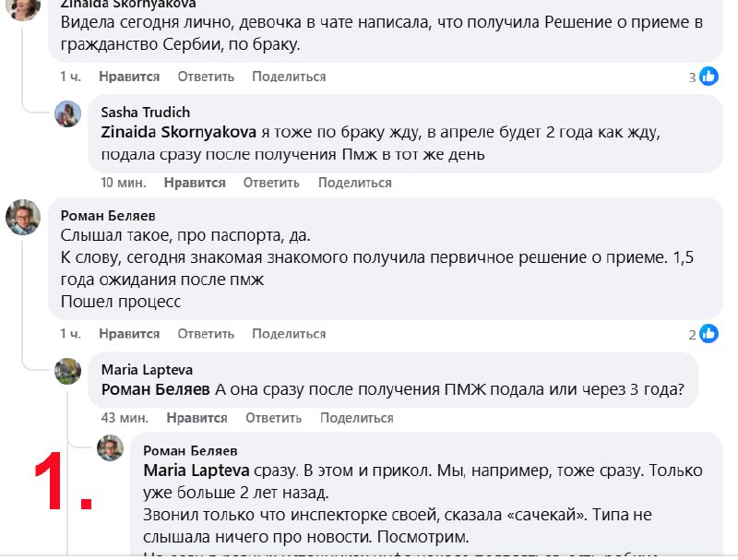Image resolution: width=738 pixels, height=560 pixels.
Task: Reply to Sasha Trudich's comment via Ответить
Action: (271, 183)
